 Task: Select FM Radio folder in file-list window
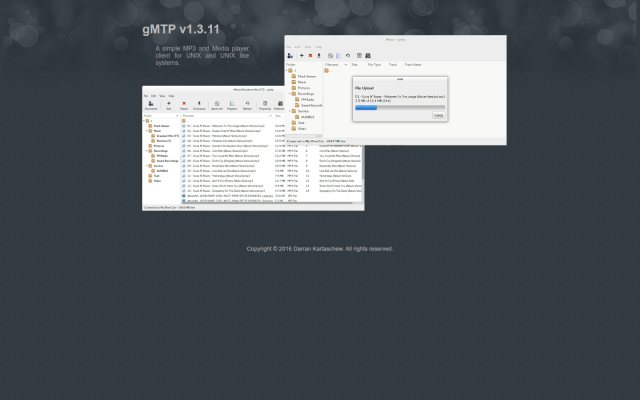(x=162, y=156)
